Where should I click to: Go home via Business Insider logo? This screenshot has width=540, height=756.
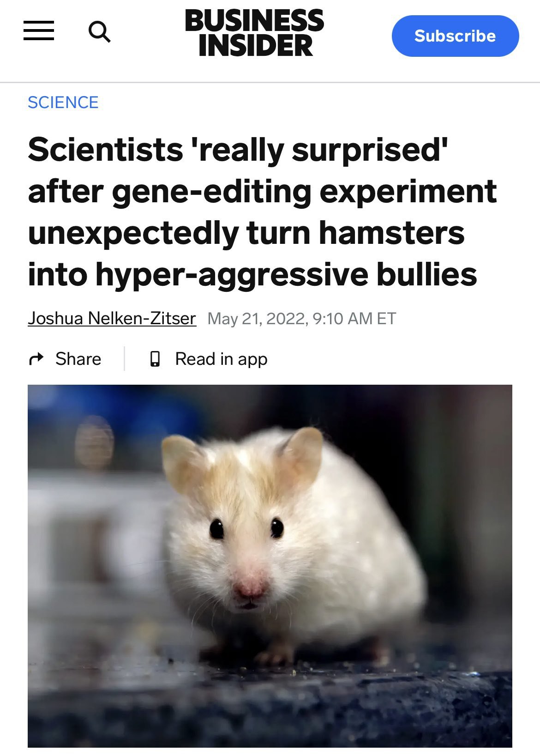pos(254,33)
